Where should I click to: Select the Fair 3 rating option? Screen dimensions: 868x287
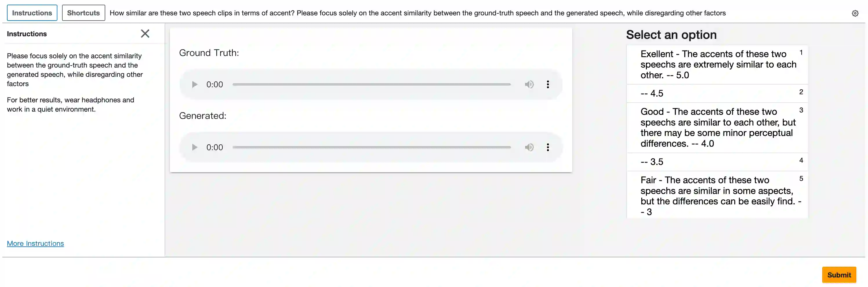(x=717, y=196)
